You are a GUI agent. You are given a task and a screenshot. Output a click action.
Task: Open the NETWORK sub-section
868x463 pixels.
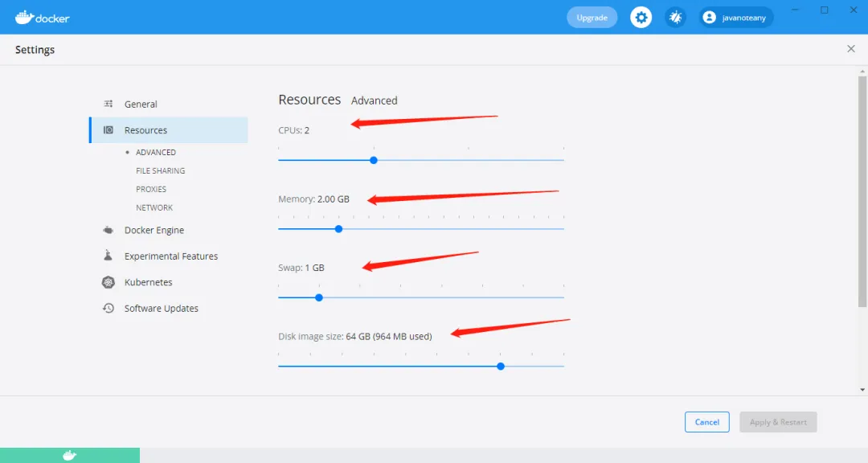coord(154,207)
